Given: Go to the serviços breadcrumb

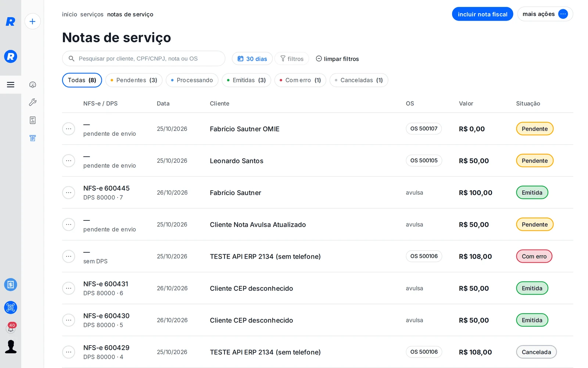Looking at the screenshot, I should tap(92, 14).
